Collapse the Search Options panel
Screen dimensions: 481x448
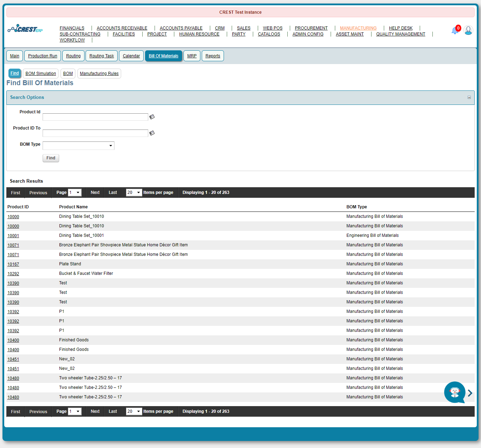pos(469,97)
